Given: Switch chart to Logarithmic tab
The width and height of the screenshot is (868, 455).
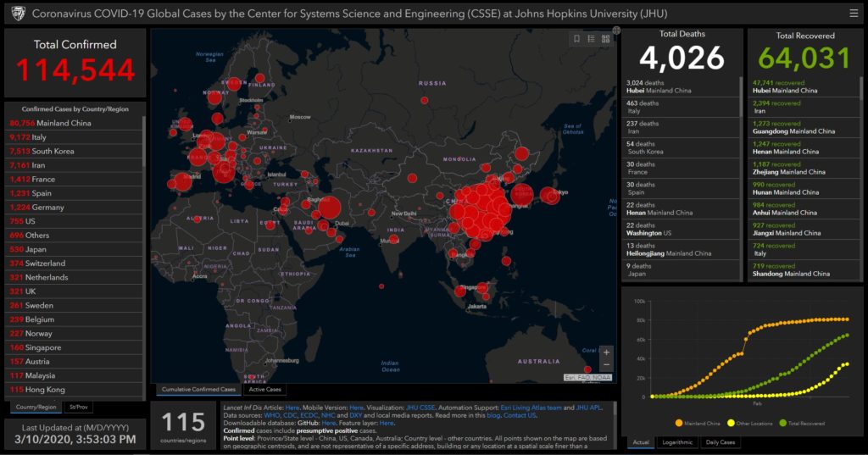Looking at the screenshot, I should 677,442.
